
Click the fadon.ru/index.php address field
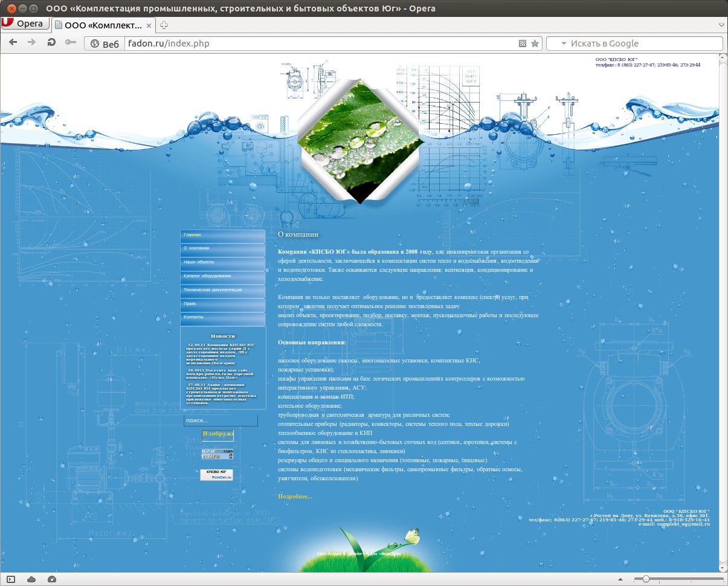[320, 43]
